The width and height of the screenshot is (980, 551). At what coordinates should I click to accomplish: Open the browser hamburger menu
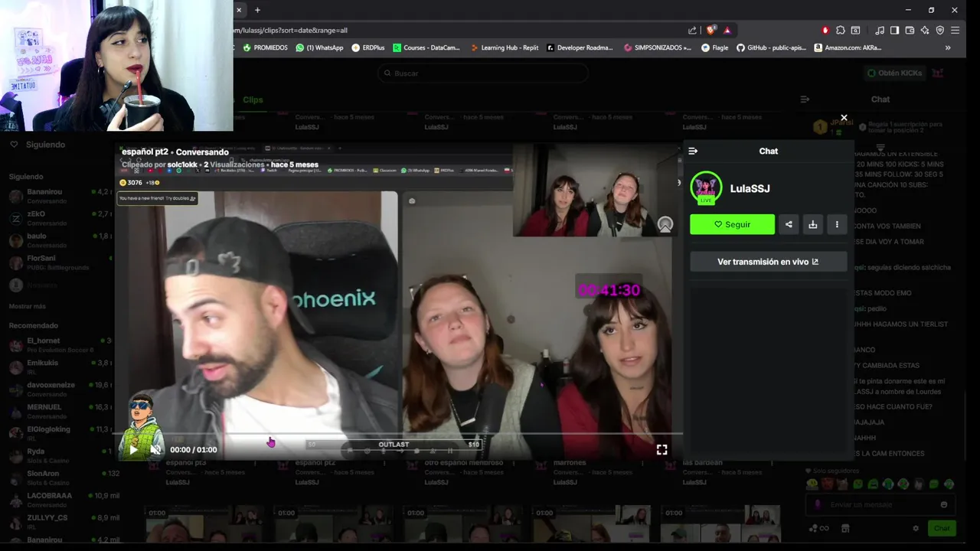click(x=955, y=30)
